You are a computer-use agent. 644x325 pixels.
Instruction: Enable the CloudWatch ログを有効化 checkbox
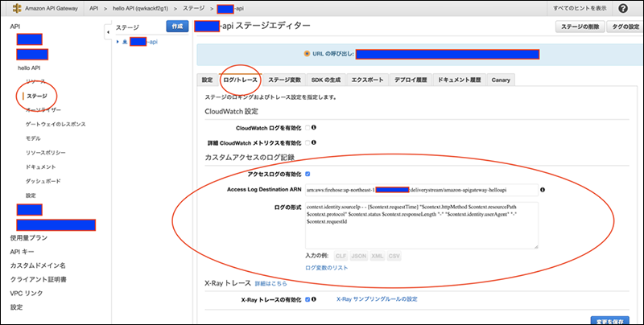(x=307, y=127)
